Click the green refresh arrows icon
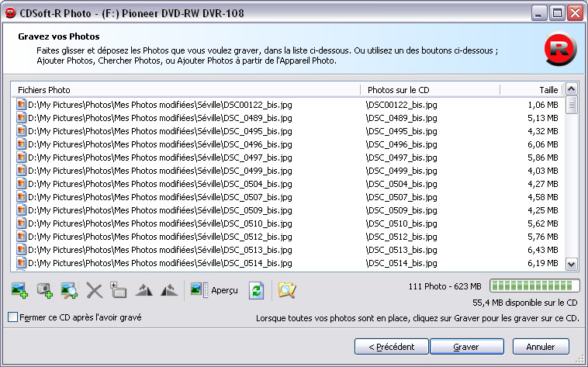588x367 pixels. tap(255, 290)
